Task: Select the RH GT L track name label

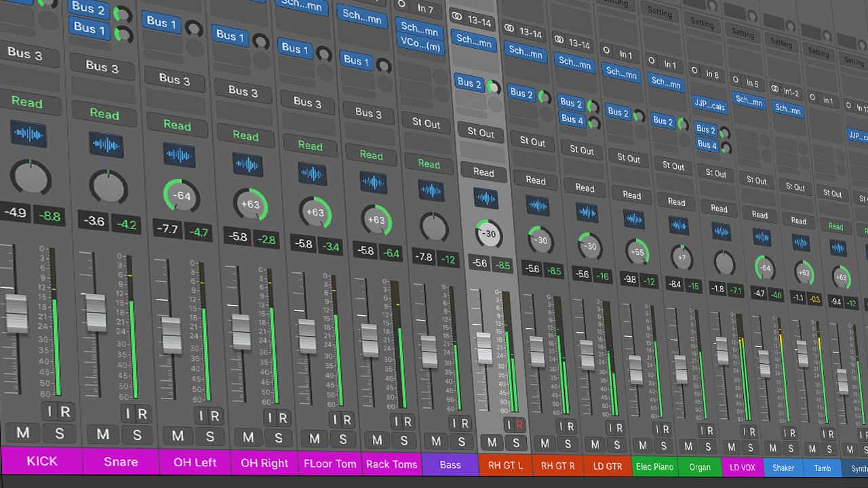Action: 505,466
